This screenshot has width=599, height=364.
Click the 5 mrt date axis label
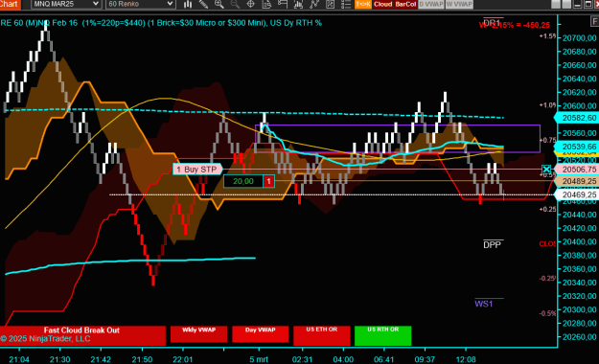(x=259, y=359)
